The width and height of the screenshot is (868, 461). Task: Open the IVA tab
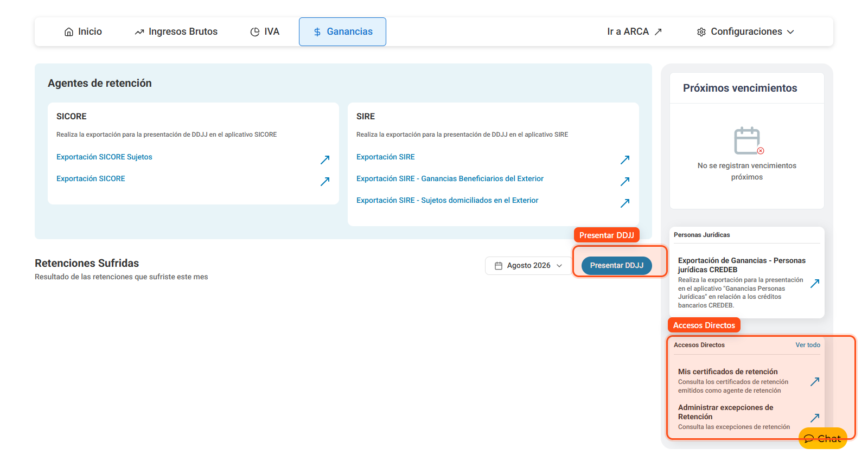[265, 31]
